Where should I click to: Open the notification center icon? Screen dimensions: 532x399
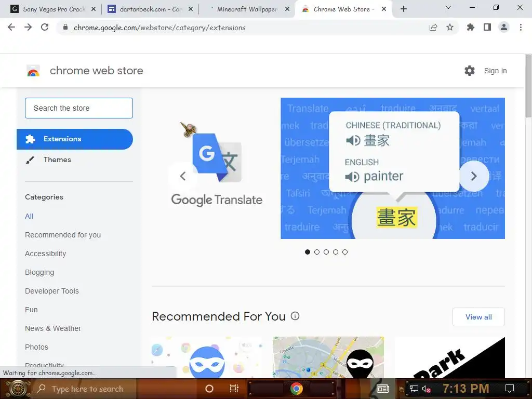(x=509, y=389)
